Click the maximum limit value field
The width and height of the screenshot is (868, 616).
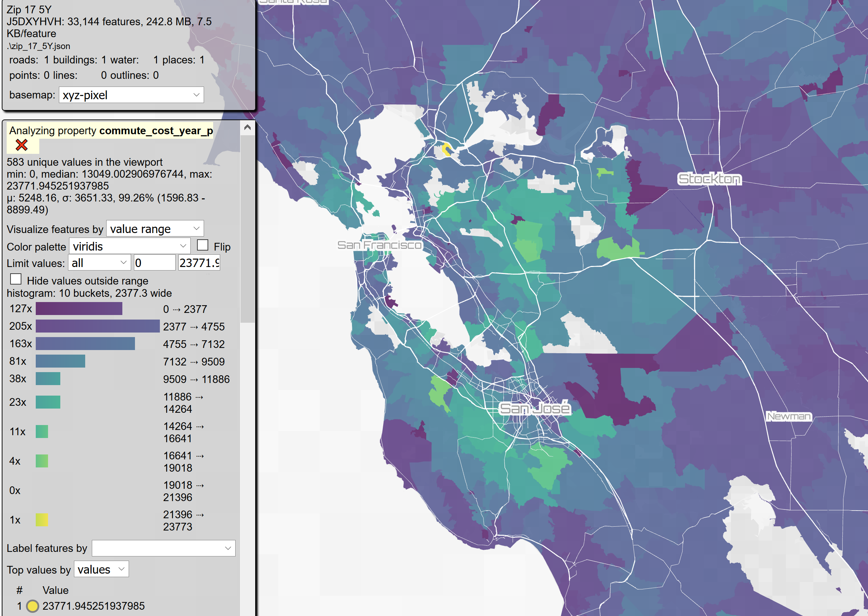point(199,262)
